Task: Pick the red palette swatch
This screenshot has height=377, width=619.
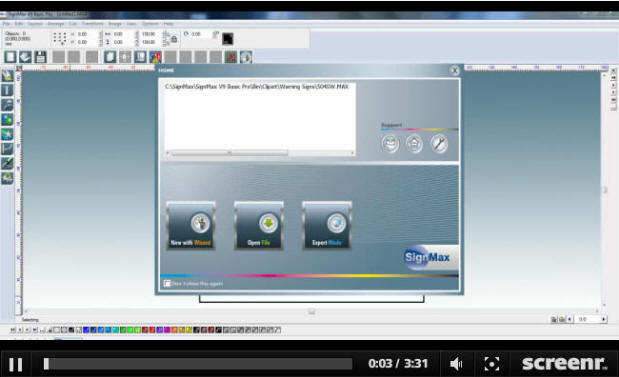Action: click(x=152, y=330)
